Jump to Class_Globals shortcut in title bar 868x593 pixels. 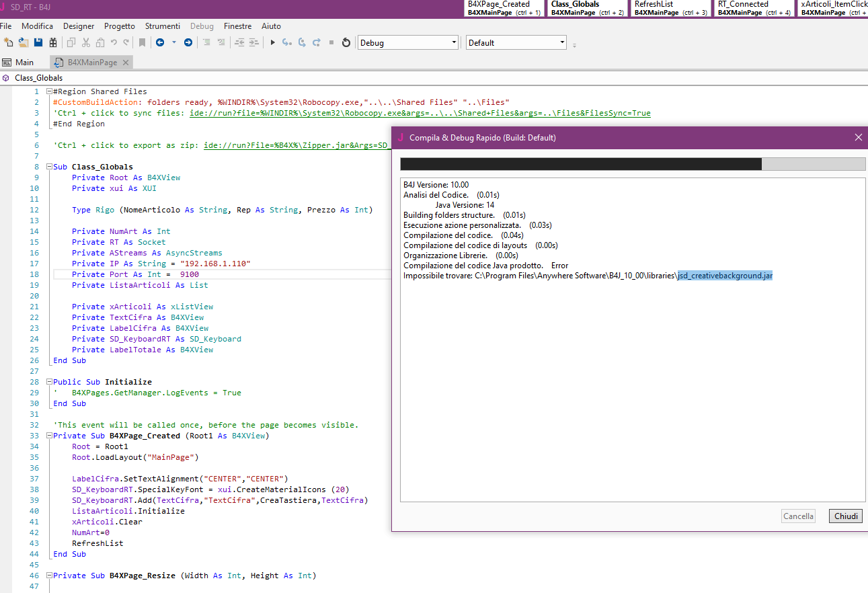coord(587,8)
